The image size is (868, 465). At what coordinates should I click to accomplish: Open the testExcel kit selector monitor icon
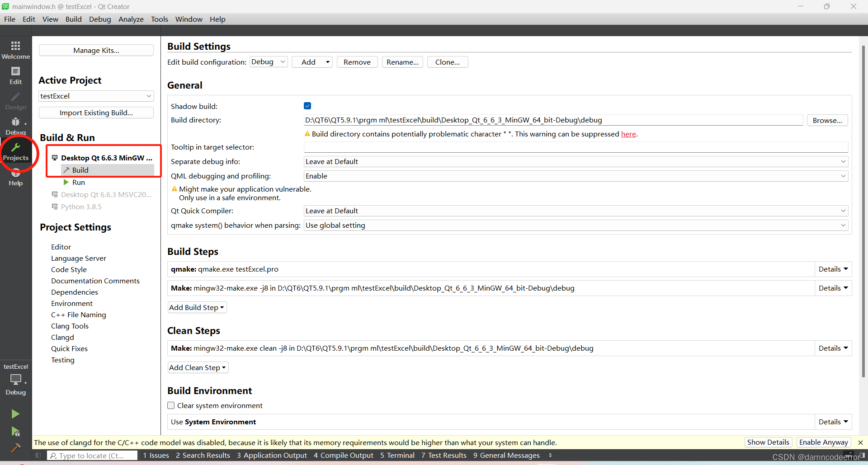[15, 379]
